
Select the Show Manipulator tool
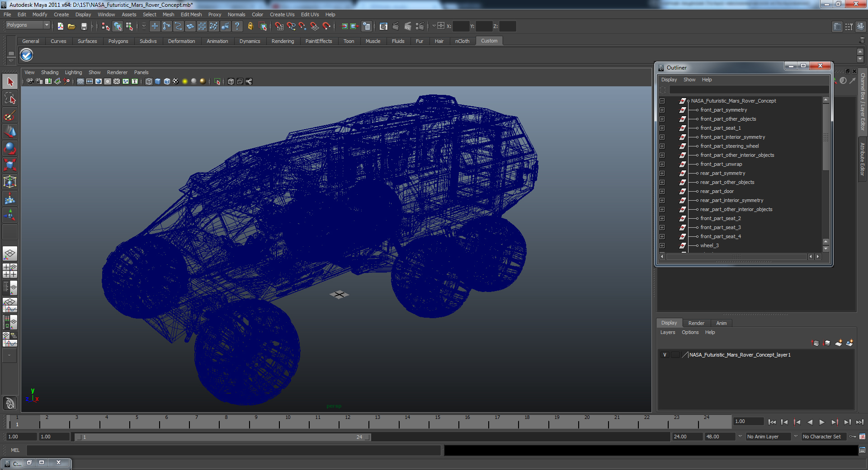point(10,215)
